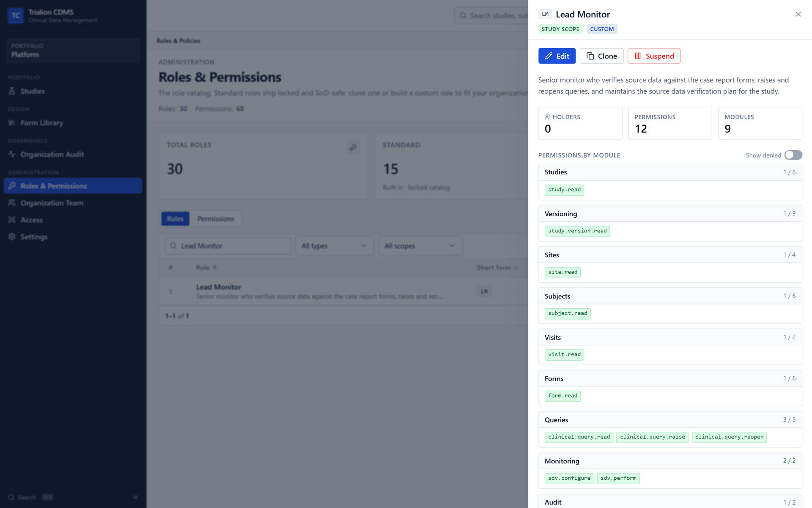
Task: Click the Organization Audit activity icon
Action: coord(12,155)
